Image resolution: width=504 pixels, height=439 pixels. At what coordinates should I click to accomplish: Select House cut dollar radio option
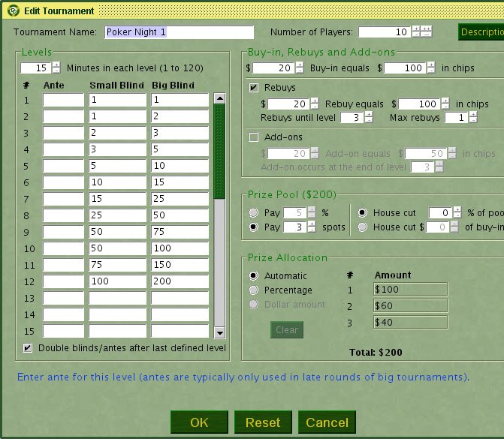[x=363, y=227]
